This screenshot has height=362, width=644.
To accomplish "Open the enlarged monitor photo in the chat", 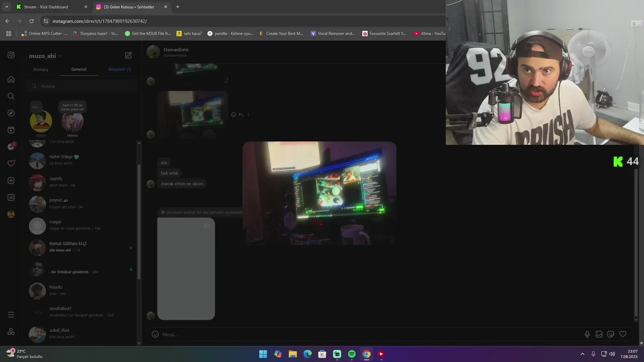I will coord(319,193).
